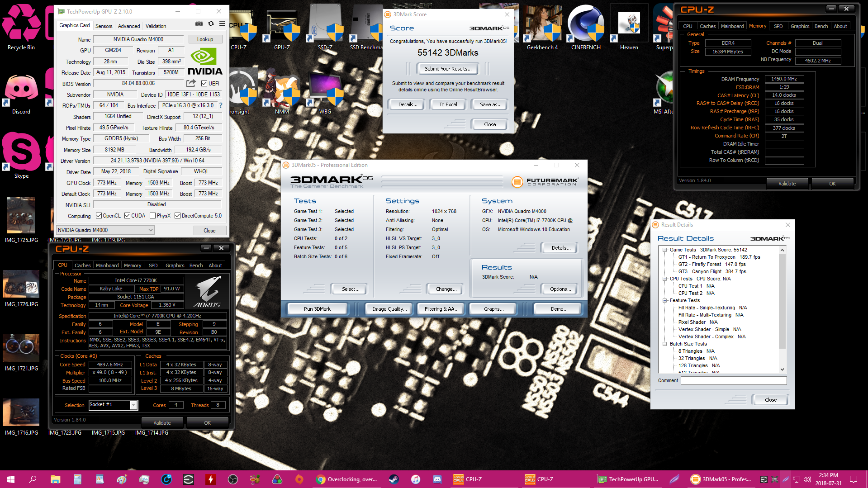Collapse the CPU Tests tree node

point(664,279)
